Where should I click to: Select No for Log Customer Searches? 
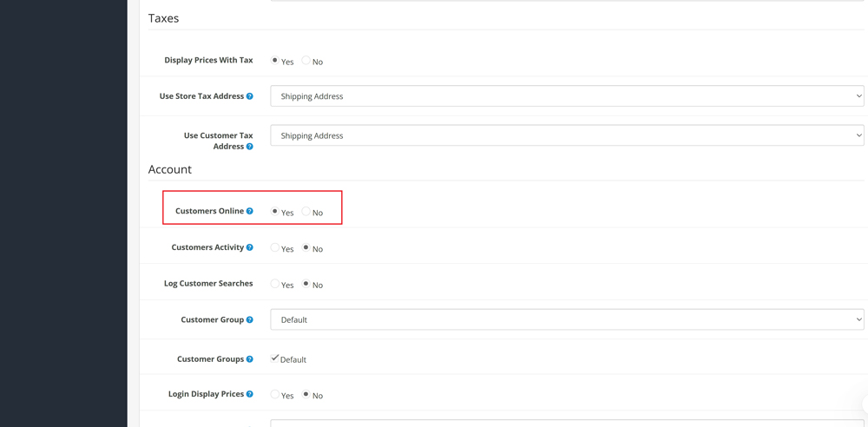coord(306,284)
